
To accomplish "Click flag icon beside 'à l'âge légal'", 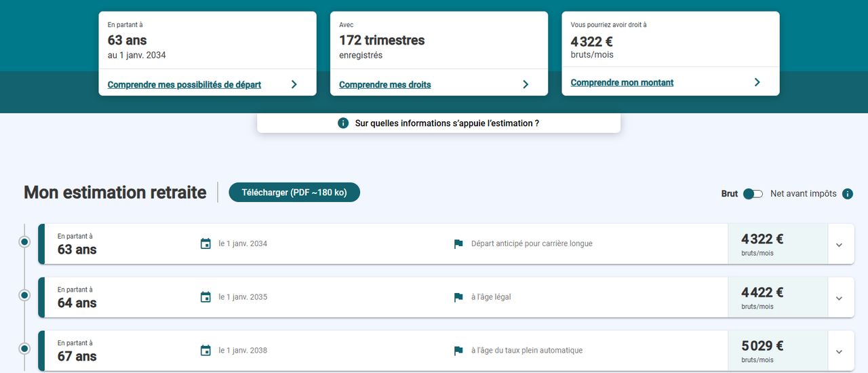I will (x=458, y=298).
